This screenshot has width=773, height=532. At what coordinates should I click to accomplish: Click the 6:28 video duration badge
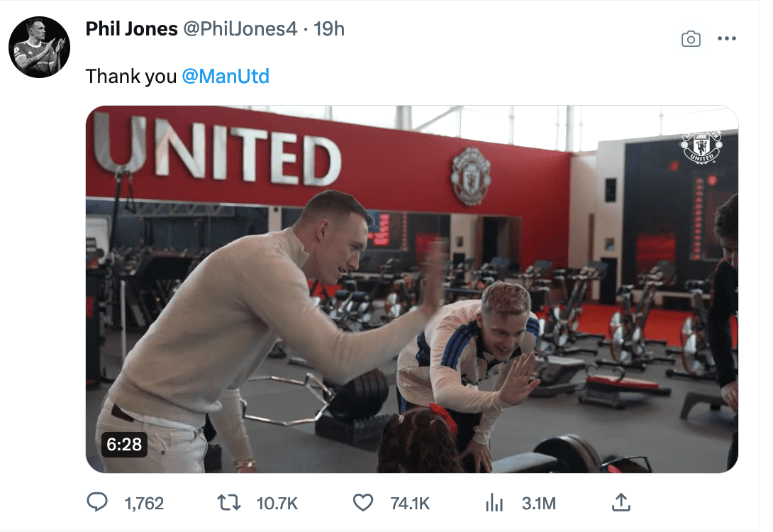pos(124,444)
